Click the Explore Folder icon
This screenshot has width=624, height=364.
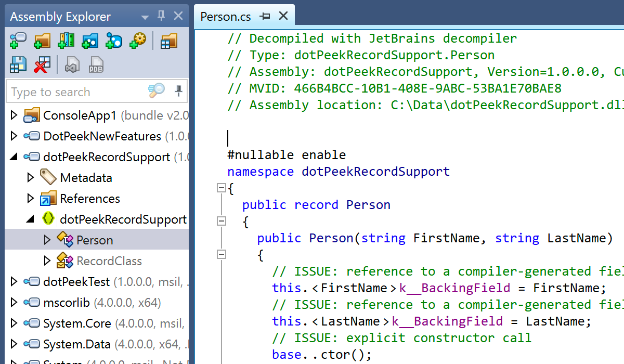tap(42, 40)
